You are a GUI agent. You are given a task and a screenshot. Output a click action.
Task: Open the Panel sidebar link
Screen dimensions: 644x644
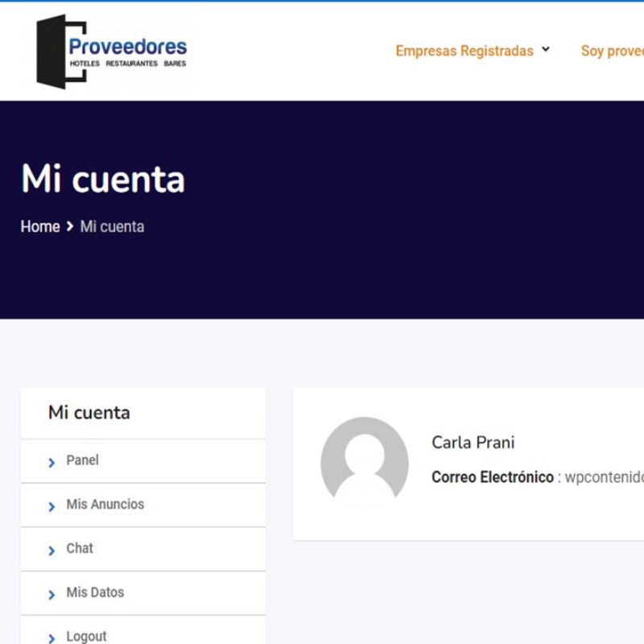point(82,460)
